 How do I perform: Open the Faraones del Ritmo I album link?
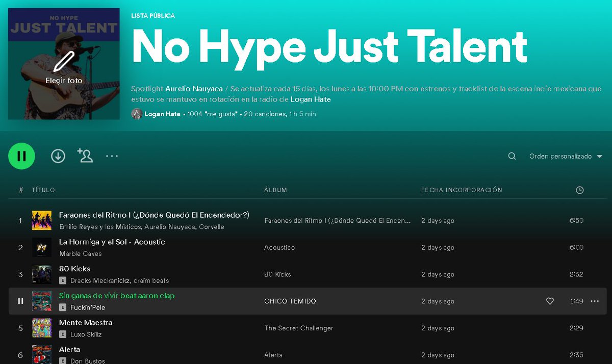pyautogui.click(x=338, y=221)
